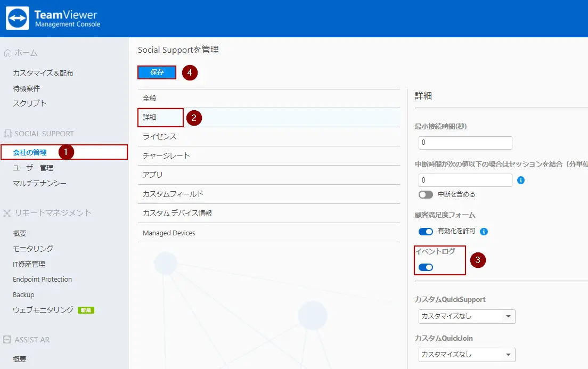Select the 全般 tab
The height and width of the screenshot is (369, 588).
pos(269,99)
